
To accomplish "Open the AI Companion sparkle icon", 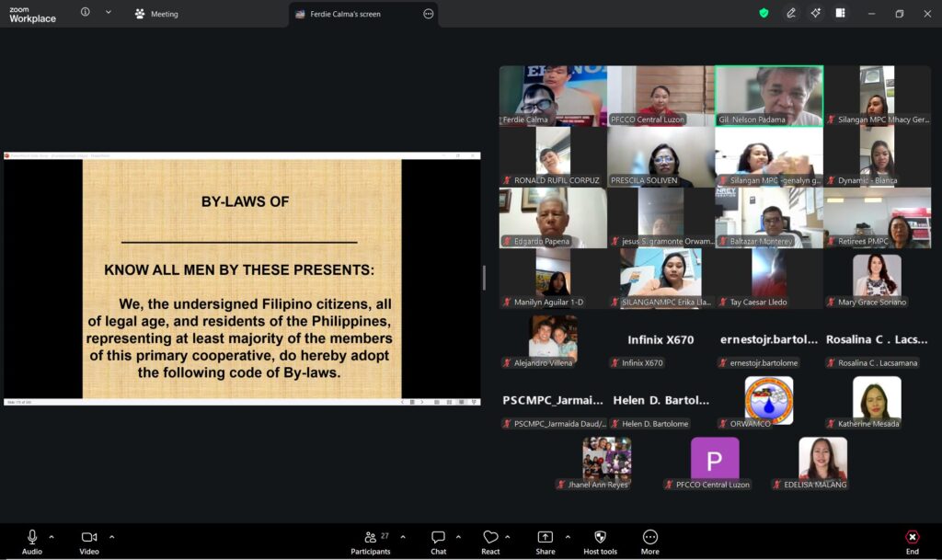I will pyautogui.click(x=815, y=13).
